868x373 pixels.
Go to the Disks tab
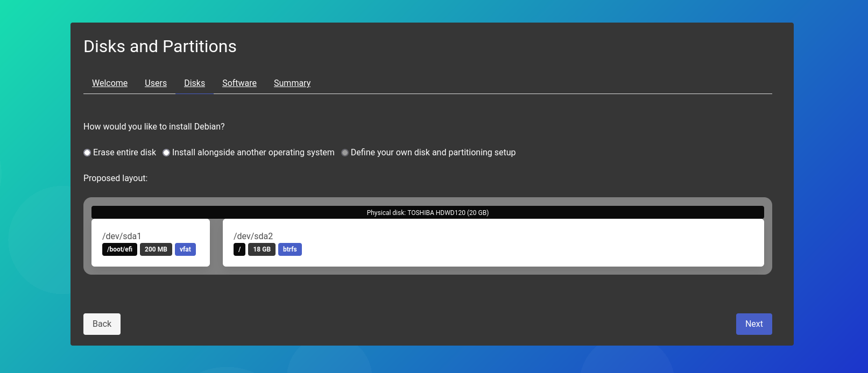194,83
